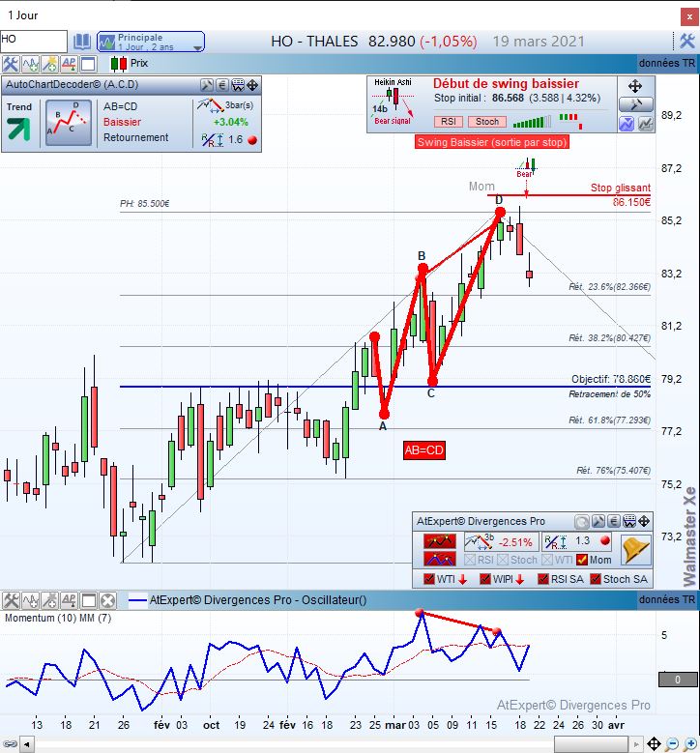This screenshot has width=700, height=753.
Task: Click the chart-display icon in the Divergences Pro header
Action: [629, 522]
